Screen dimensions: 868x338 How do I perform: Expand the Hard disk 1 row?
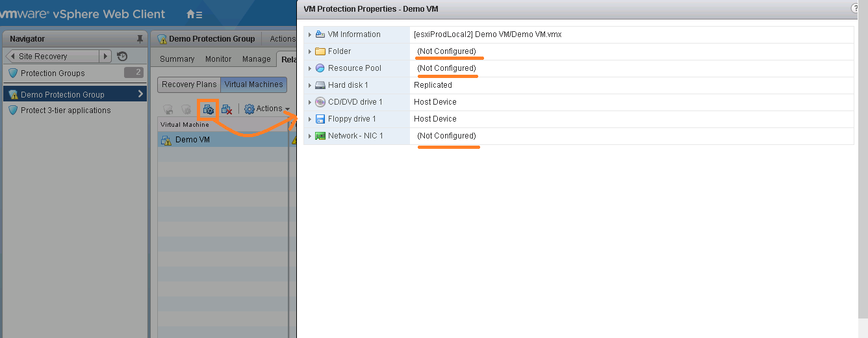[310, 85]
